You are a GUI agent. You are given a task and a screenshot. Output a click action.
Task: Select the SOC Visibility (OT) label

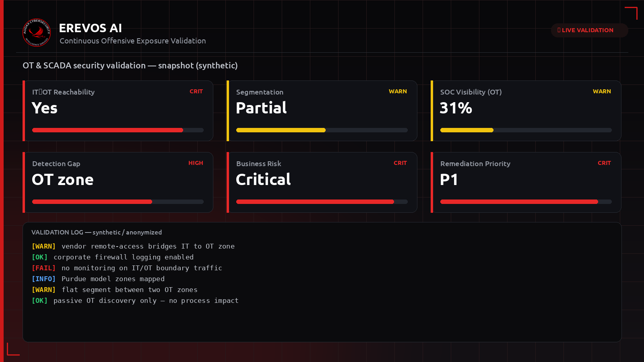pyautogui.click(x=471, y=92)
